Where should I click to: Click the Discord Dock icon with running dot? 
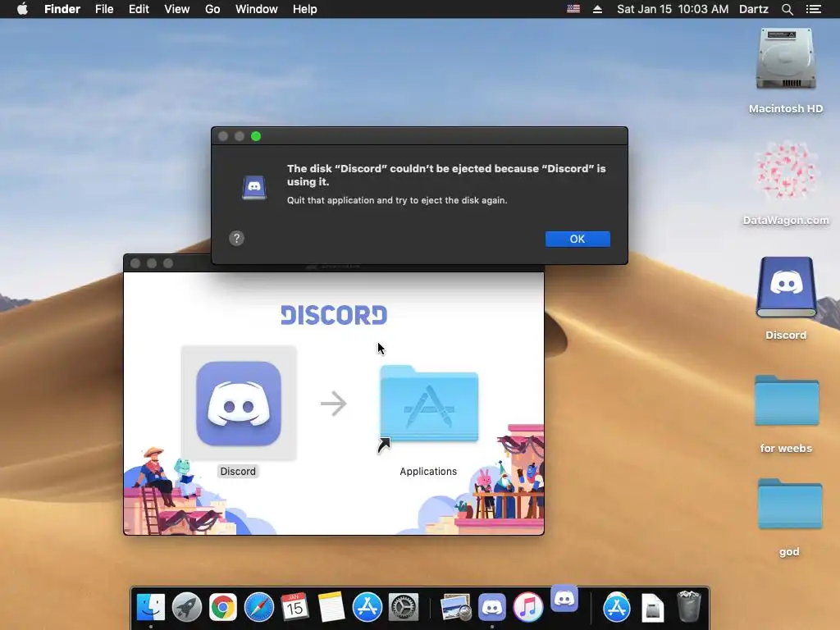[x=492, y=608]
